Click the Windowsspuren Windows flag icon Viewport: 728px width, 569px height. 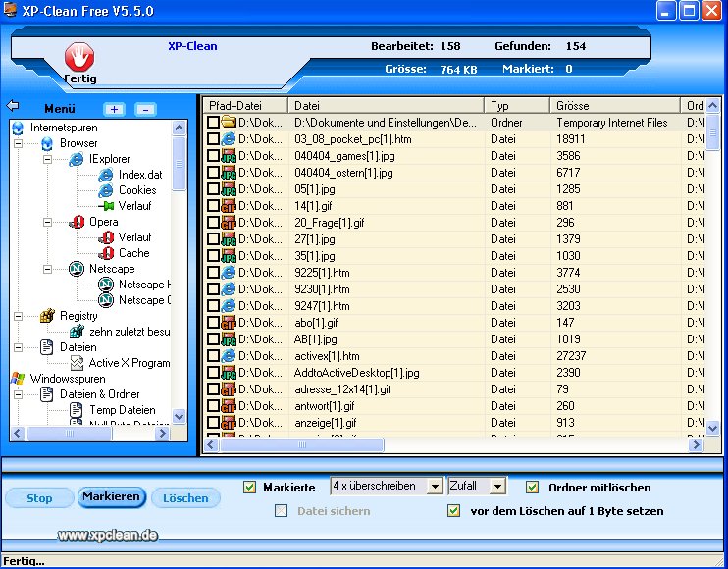click(18, 379)
